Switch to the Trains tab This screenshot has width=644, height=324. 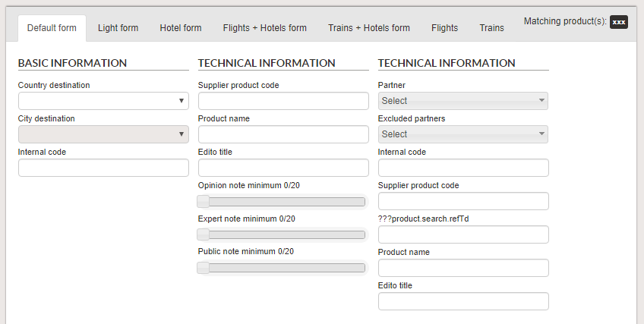click(x=491, y=28)
